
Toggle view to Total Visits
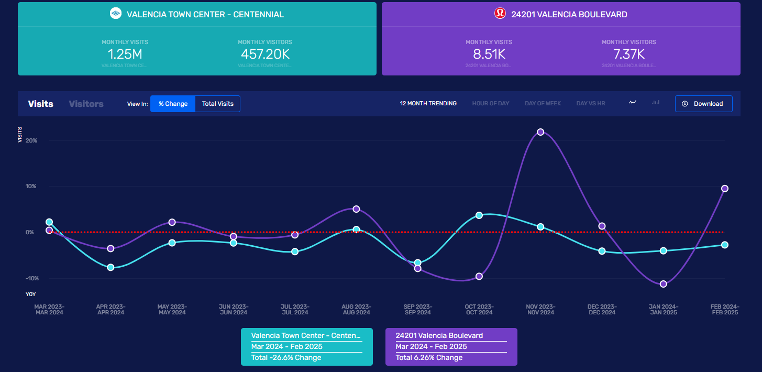[x=218, y=104]
